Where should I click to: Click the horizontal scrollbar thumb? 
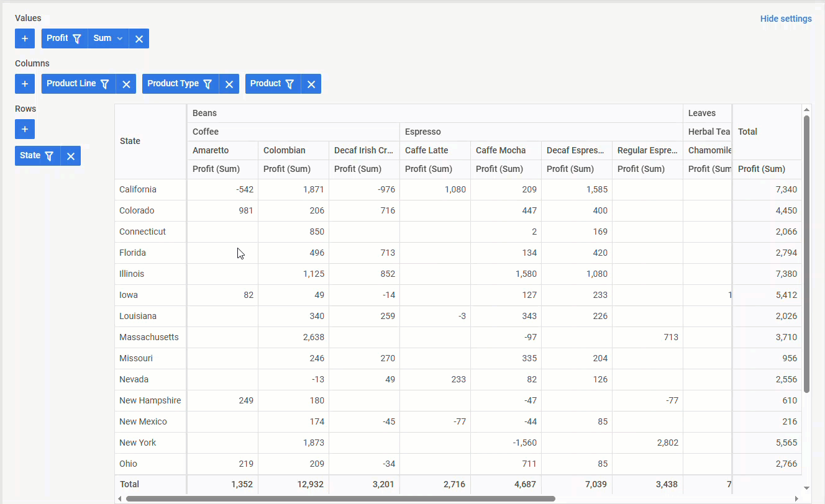coord(340,498)
